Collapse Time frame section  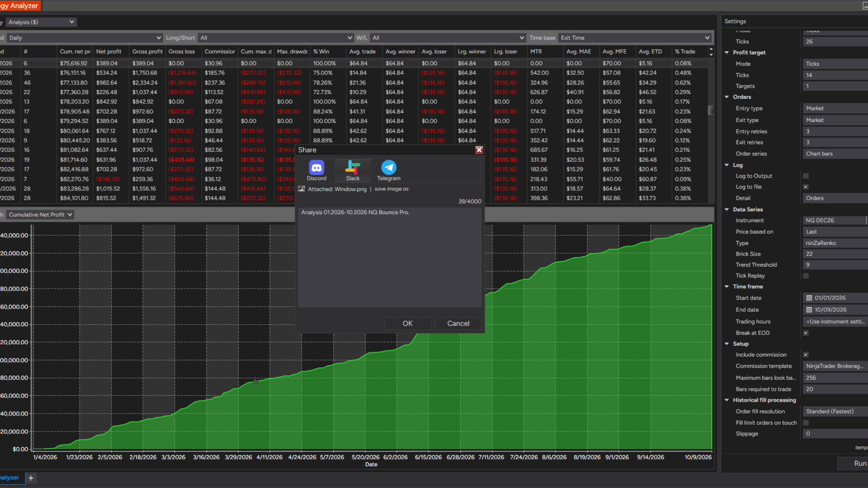727,287
